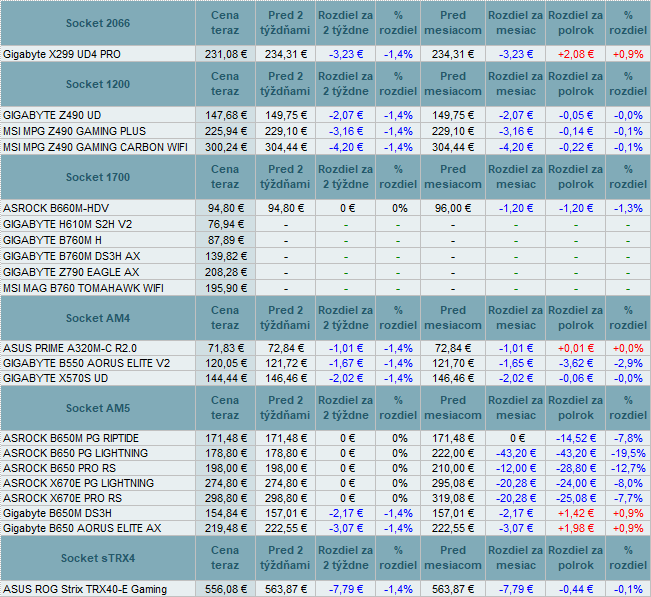Select price 300,24 € cell
This screenshot has width=651, height=597.
[225, 147]
